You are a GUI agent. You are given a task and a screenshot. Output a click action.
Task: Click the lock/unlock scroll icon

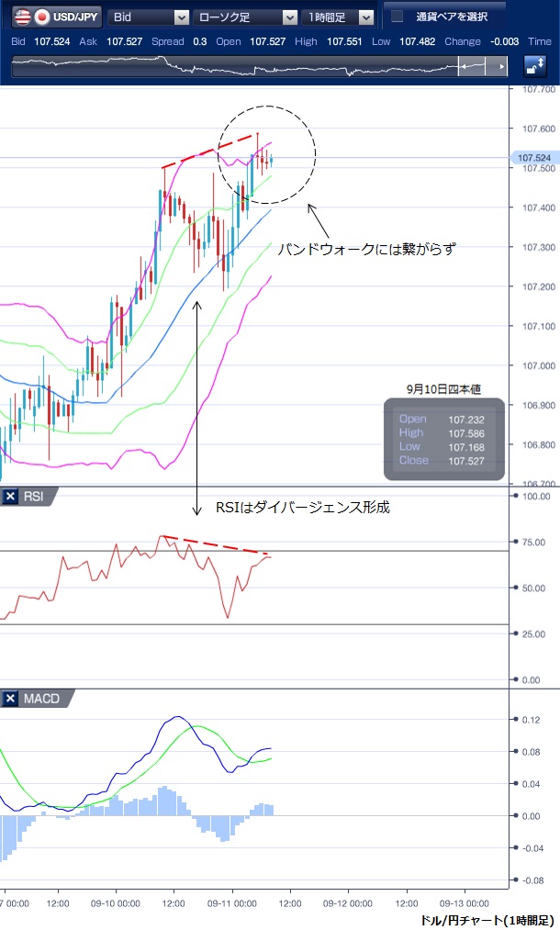(x=534, y=66)
